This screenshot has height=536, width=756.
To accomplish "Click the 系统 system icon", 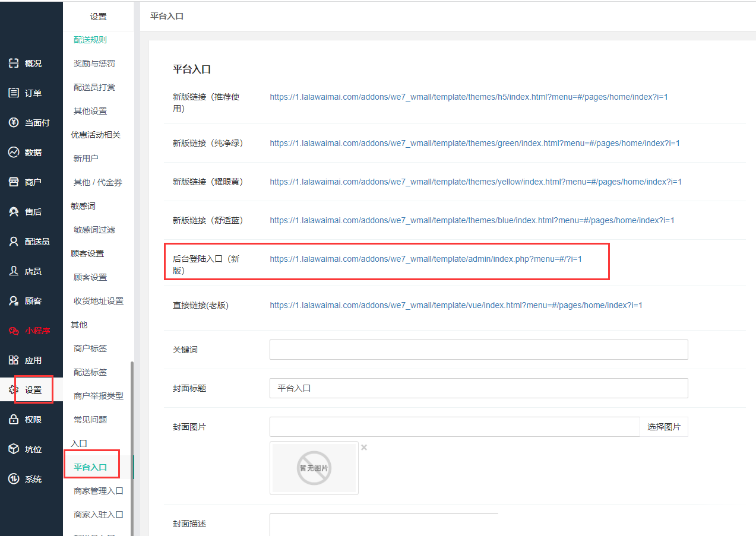I will click(14, 479).
